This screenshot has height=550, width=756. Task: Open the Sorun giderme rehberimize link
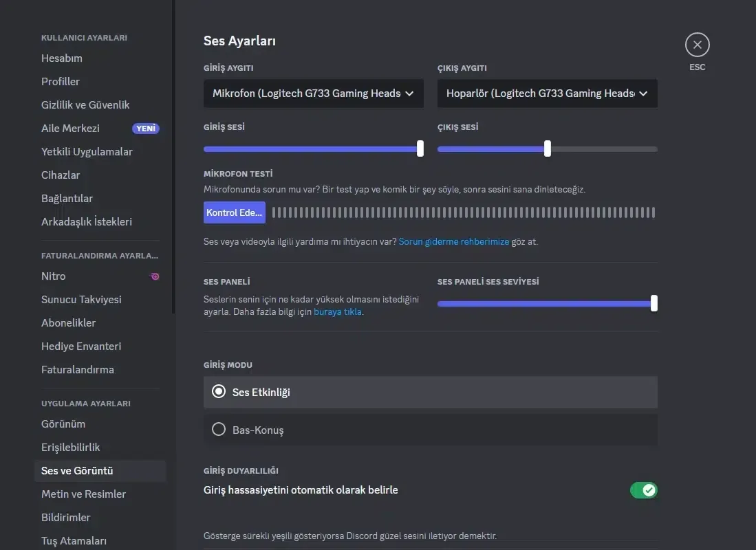tap(454, 241)
